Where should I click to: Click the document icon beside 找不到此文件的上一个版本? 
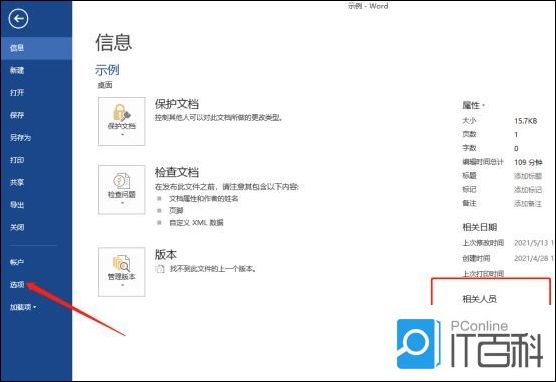point(160,269)
